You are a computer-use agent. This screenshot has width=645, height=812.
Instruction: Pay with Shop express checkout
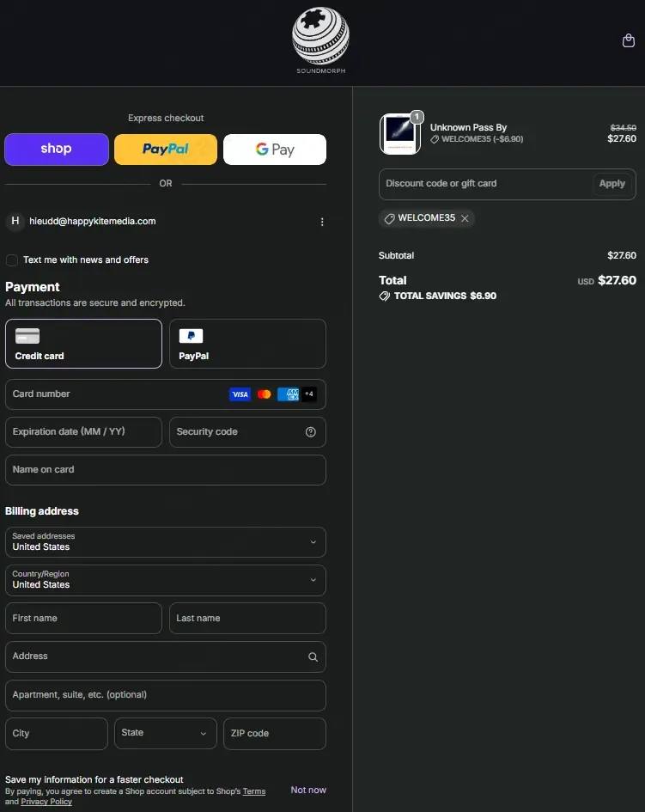(x=57, y=150)
